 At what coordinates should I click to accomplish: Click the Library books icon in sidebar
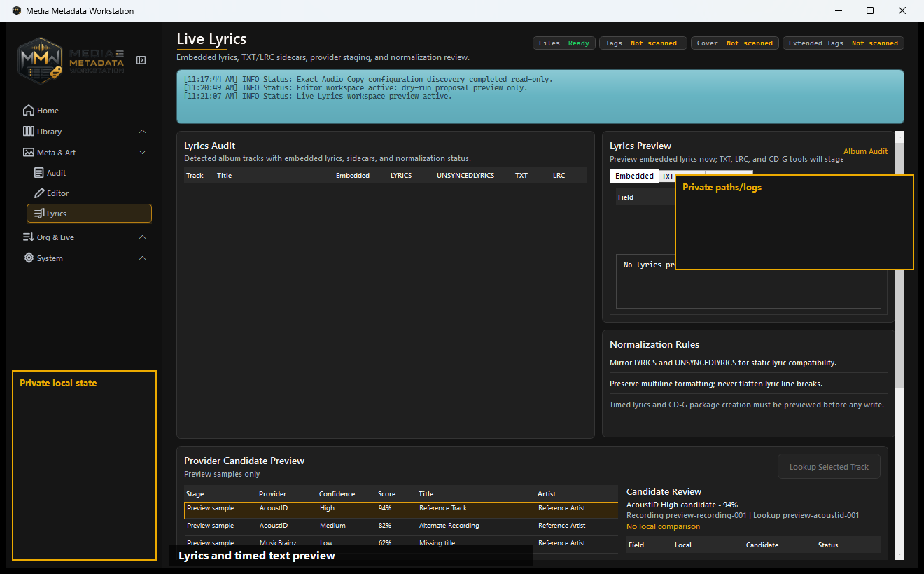tap(29, 132)
